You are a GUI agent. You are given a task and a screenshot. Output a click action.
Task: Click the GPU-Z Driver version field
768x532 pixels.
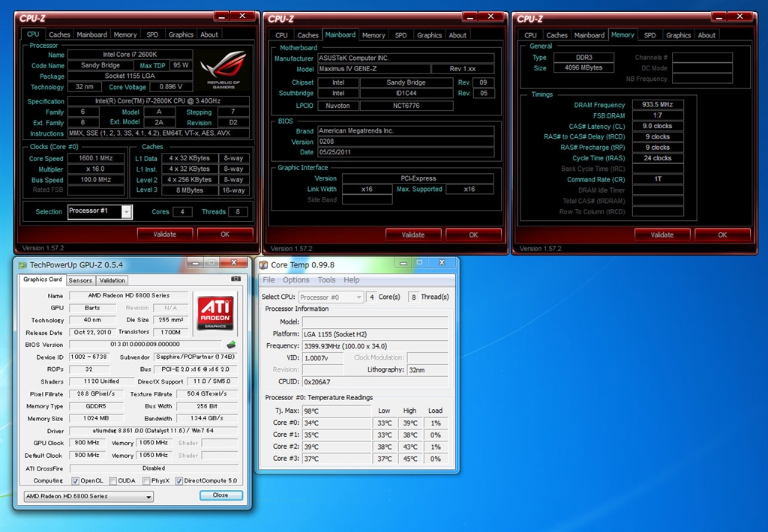tap(153, 431)
